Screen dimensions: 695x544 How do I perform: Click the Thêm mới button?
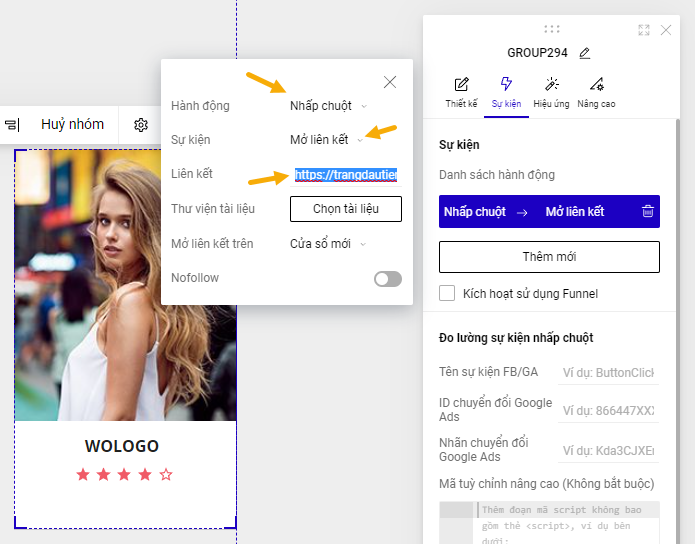pyautogui.click(x=549, y=257)
